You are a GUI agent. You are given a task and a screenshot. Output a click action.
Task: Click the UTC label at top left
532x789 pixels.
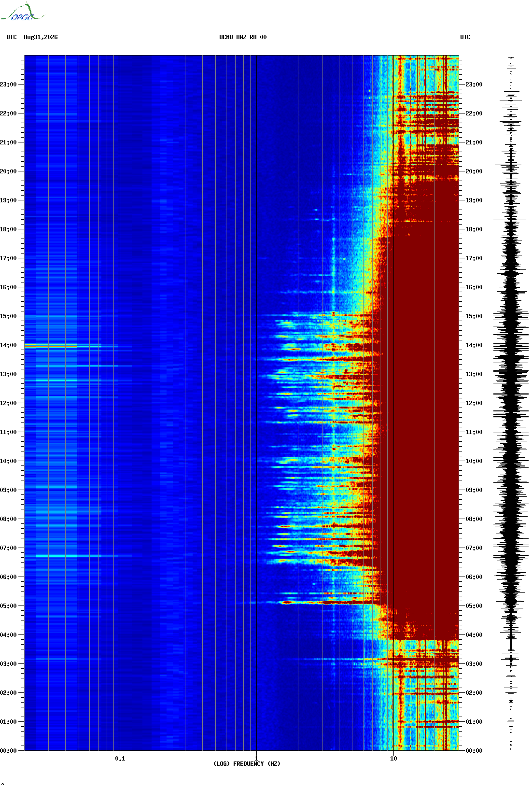pyautogui.click(x=12, y=37)
